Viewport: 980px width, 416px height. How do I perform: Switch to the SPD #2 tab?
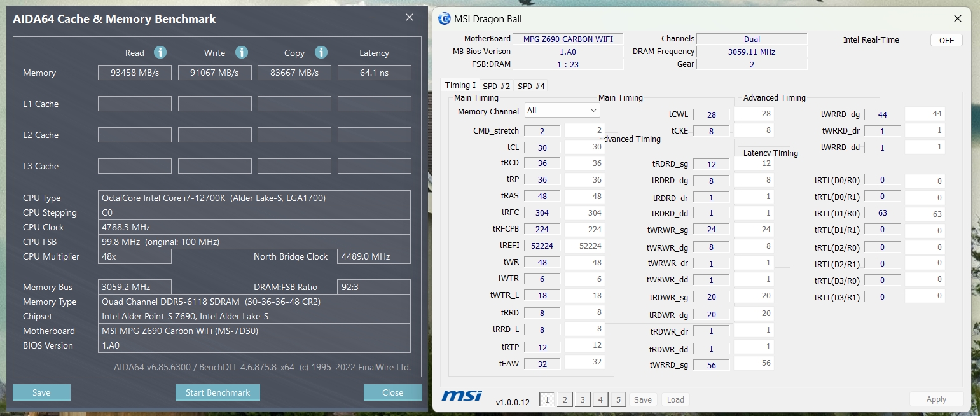point(496,86)
